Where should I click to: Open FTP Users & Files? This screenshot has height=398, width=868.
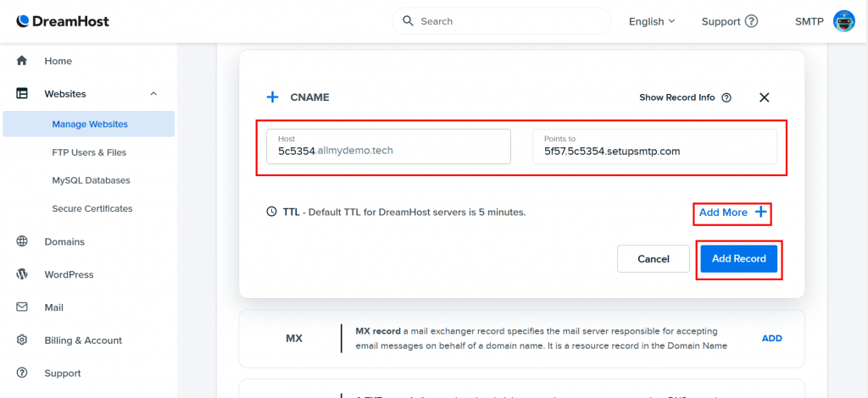tap(89, 152)
